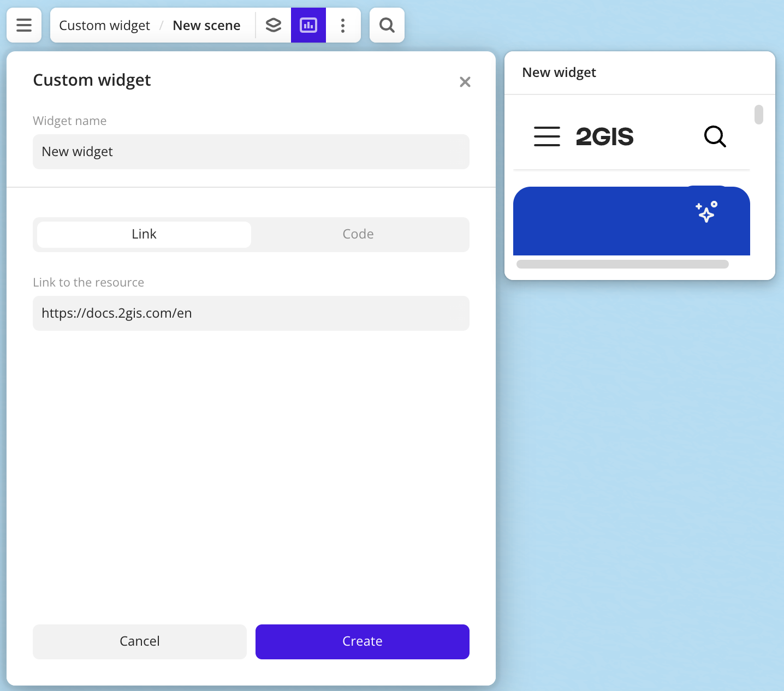Open the layers panel icon

point(274,25)
